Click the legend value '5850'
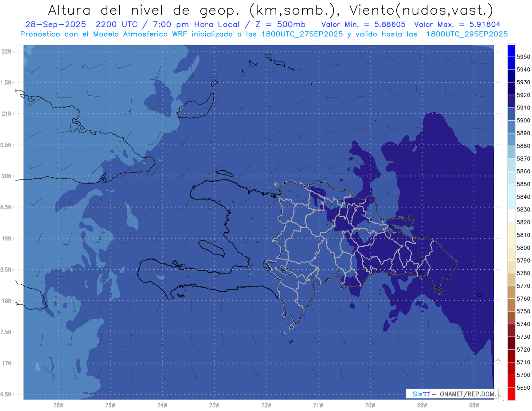 524,184
